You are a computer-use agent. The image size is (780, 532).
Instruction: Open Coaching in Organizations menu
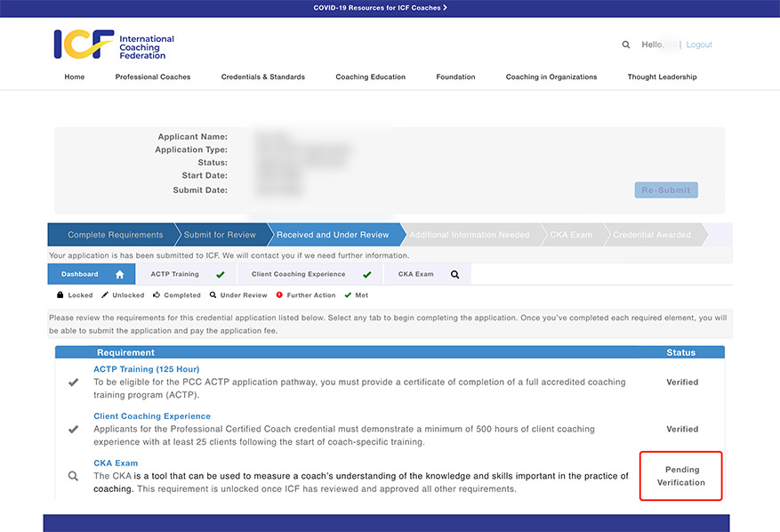click(551, 77)
